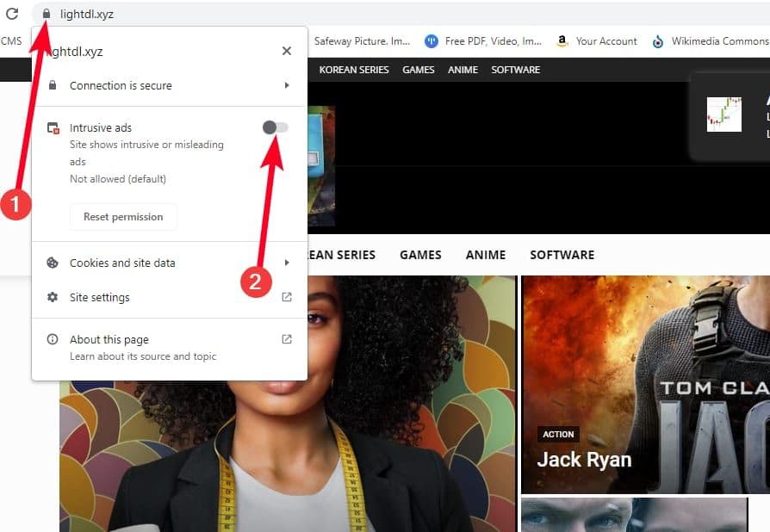Open Site settings external link icon
The image size is (770, 532).
tap(287, 297)
